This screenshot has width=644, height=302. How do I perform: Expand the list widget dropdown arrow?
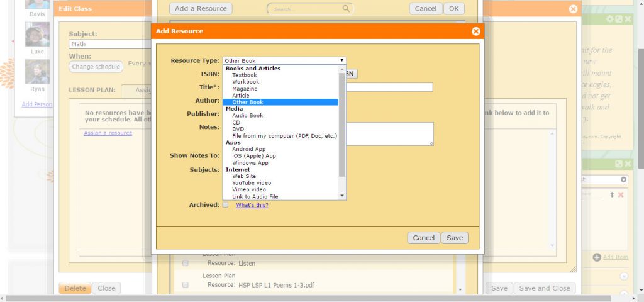pyautogui.click(x=623, y=180)
